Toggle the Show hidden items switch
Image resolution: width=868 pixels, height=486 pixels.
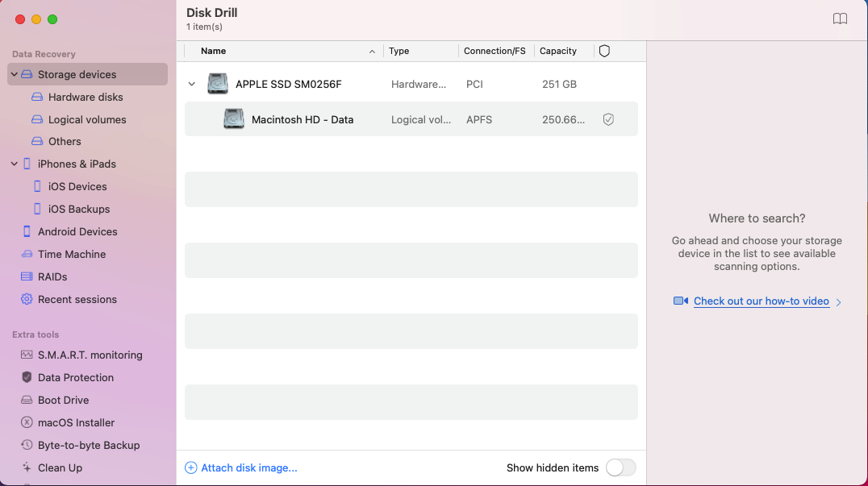(620, 467)
